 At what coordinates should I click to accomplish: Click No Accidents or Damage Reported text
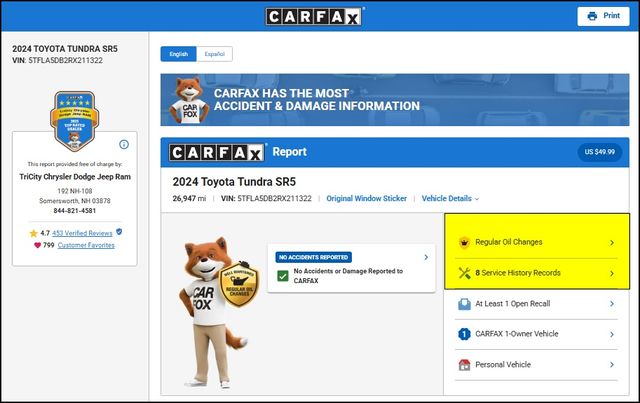348,276
